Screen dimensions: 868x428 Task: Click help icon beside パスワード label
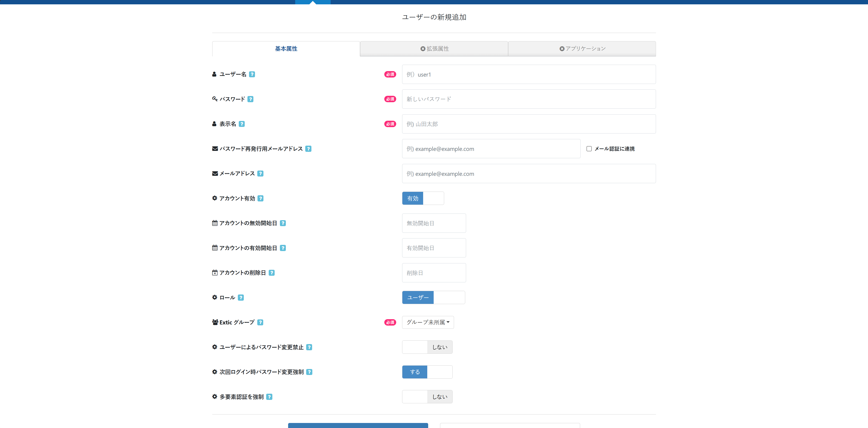[250, 99]
